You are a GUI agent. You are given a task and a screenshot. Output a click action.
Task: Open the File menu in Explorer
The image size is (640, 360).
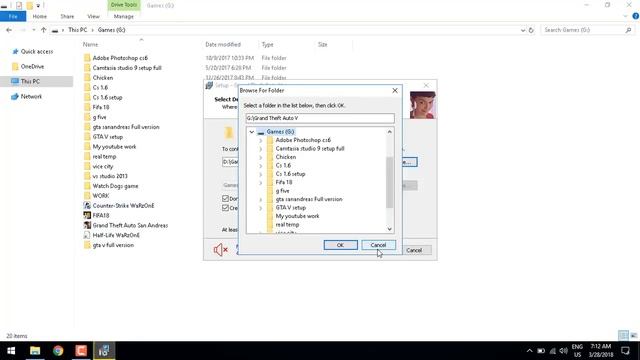coord(13,16)
